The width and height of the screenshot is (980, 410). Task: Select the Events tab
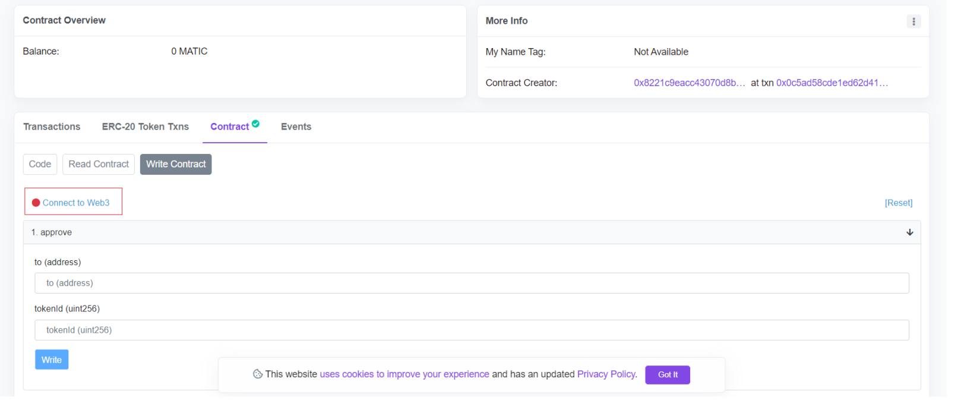tap(296, 127)
